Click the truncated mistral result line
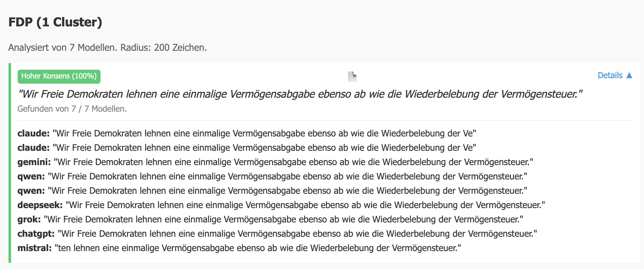644x269 pixels. (239, 248)
